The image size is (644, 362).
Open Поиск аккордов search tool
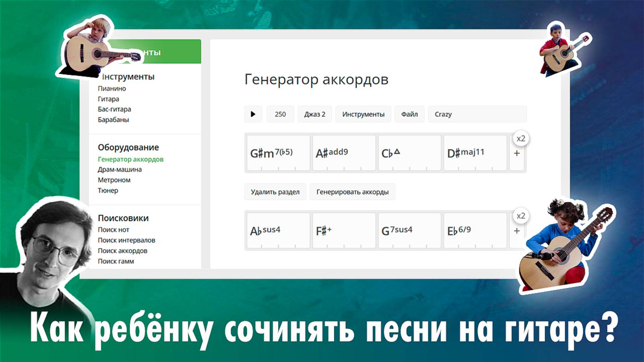point(122,251)
